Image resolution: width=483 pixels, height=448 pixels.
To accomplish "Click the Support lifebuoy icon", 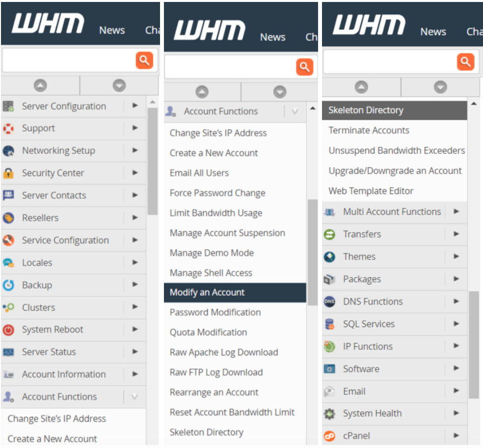I will (x=8, y=128).
